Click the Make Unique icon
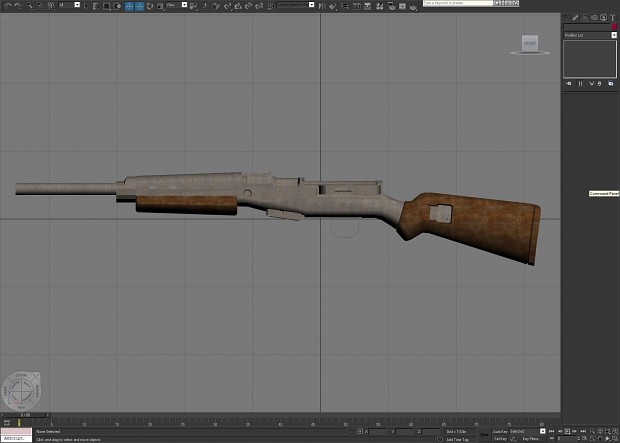620x443 pixels. click(x=591, y=83)
